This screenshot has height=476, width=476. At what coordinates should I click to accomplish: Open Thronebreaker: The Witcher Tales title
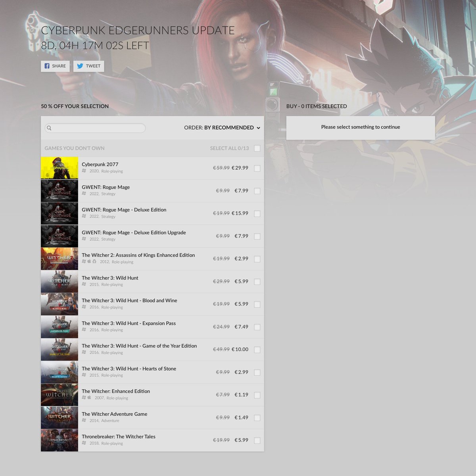click(x=119, y=436)
